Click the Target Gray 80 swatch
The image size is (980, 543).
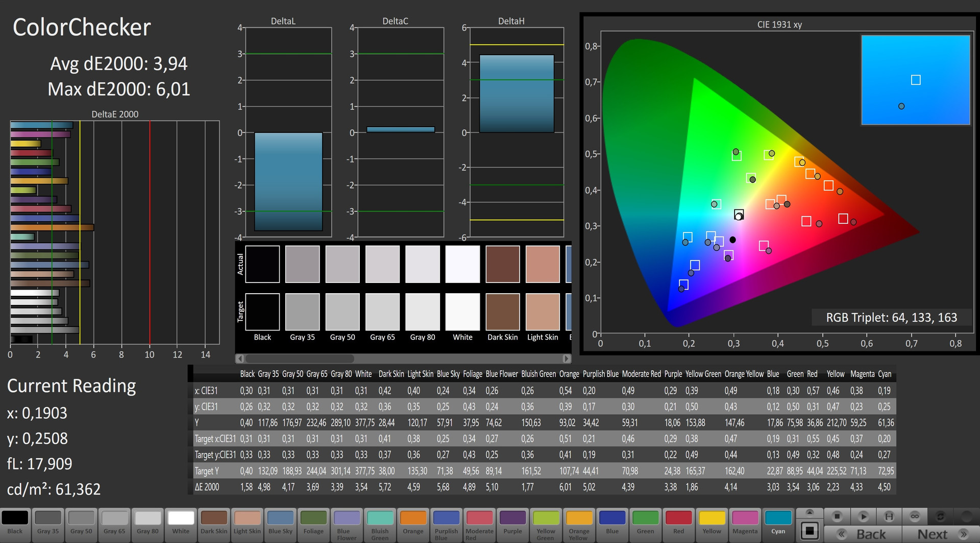pyautogui.click(x=423, y=312)
